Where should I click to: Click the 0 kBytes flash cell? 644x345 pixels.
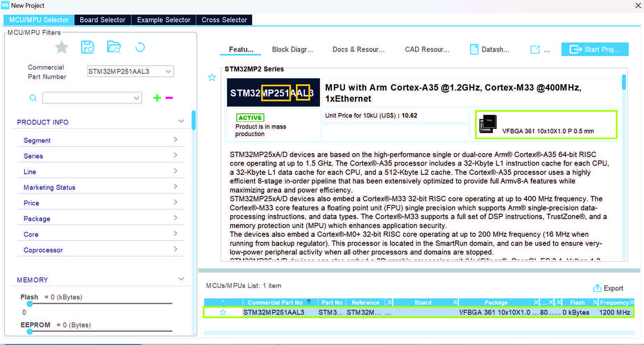tap(576, 312)
